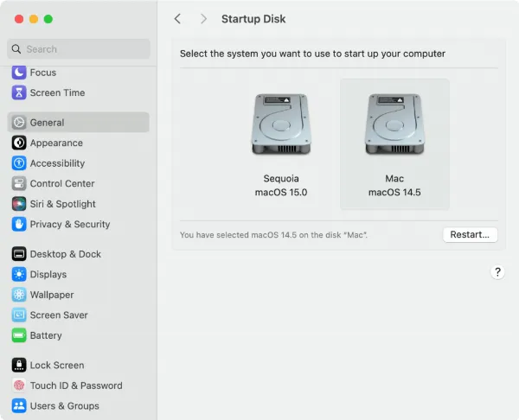
Task: Click the Battery sidebar item
Action: click(x=46, y=335)
